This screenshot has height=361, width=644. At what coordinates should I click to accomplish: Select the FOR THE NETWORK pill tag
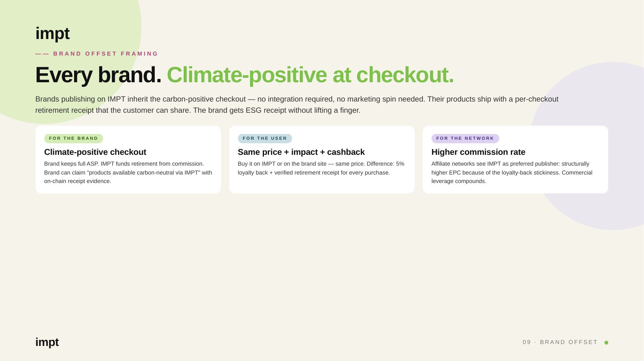[x=465, y=138]
